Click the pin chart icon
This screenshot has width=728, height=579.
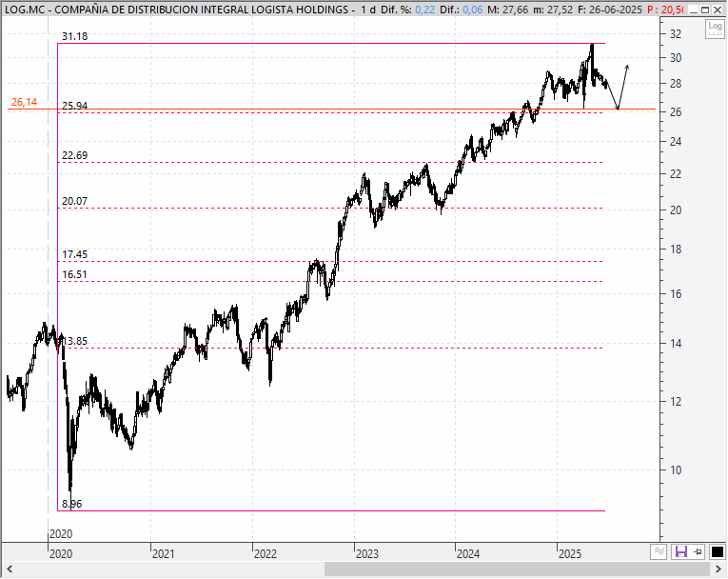698,551
